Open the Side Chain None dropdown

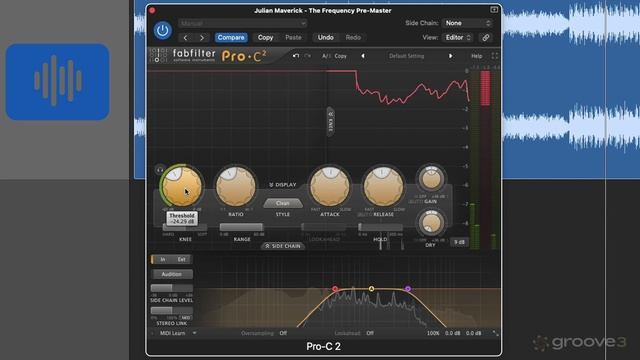[x=467, y=23]
